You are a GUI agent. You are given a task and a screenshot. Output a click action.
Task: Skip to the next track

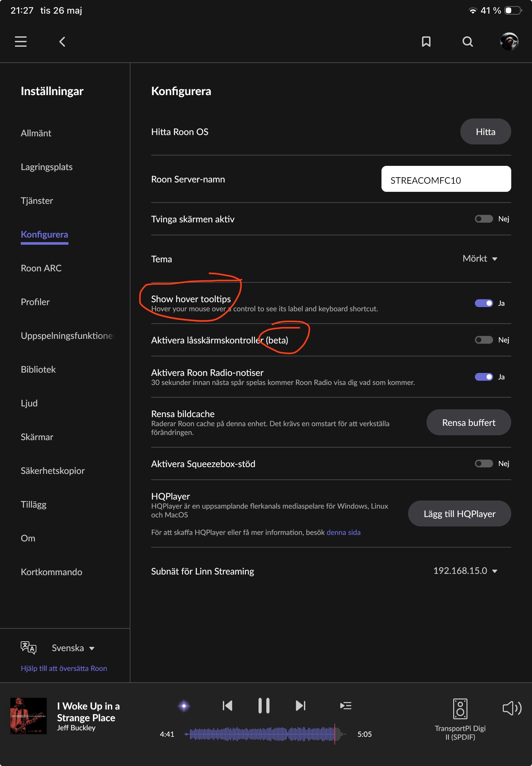click(x=300, y=706)
